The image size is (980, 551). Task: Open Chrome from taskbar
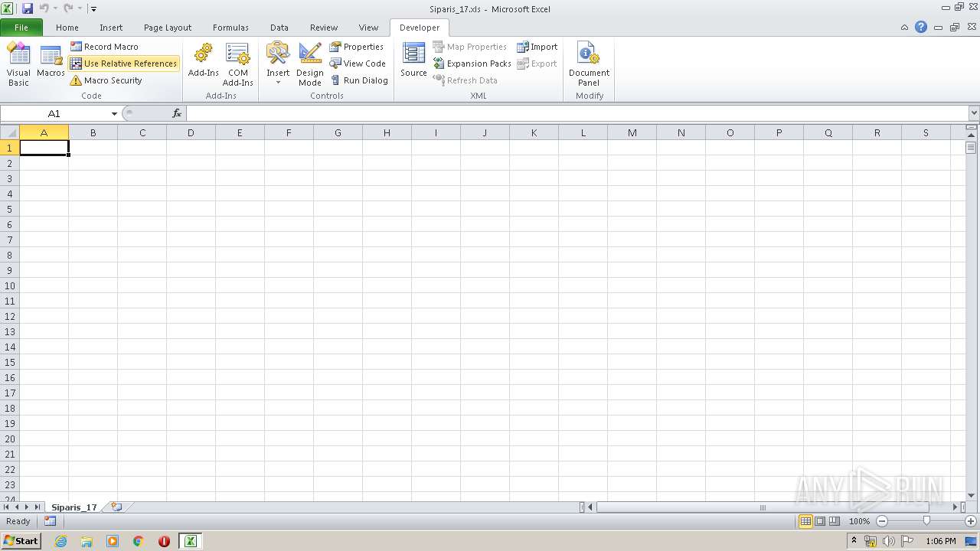click(x=139, y=541)
